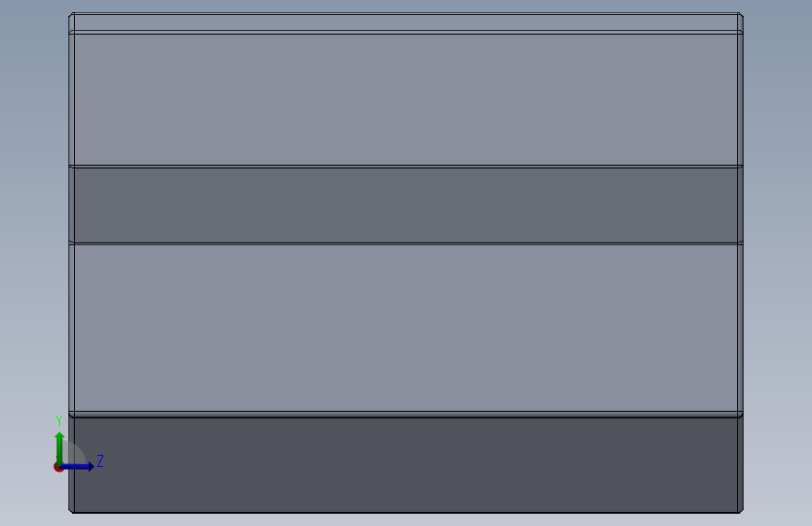Select edge between dark band and lower face
The height and width of the screenshot is (526, 812).
click(x=406, y=243)
